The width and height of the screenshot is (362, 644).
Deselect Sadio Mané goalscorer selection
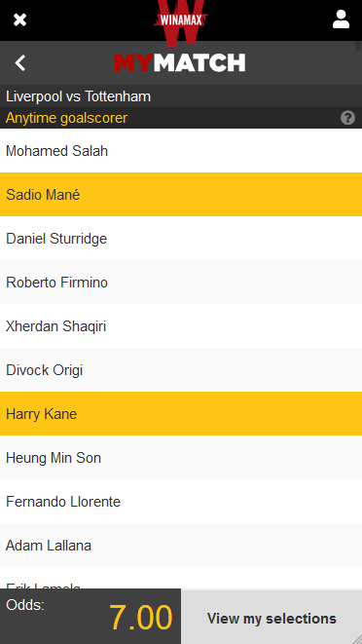181,194
